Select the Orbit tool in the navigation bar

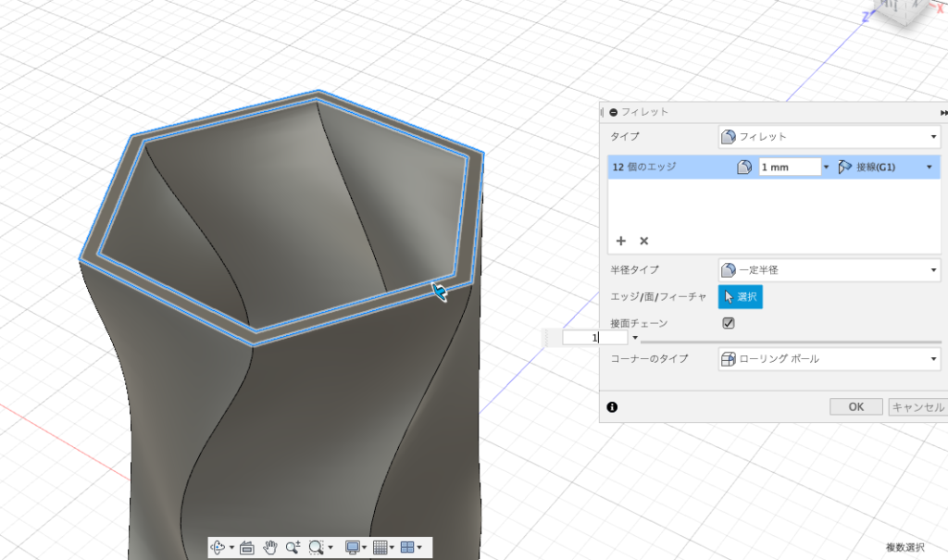click(x=217, y=548)
